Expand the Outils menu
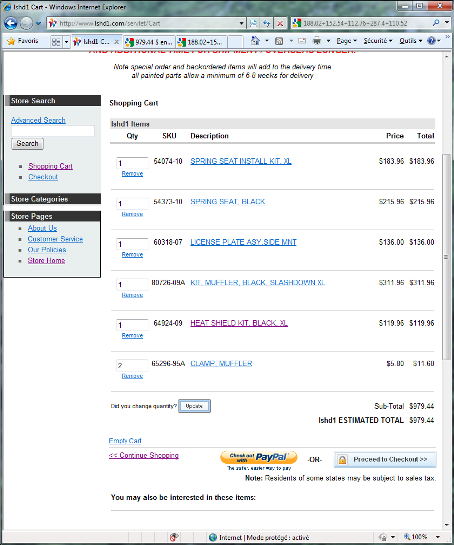 coord(411,41)
